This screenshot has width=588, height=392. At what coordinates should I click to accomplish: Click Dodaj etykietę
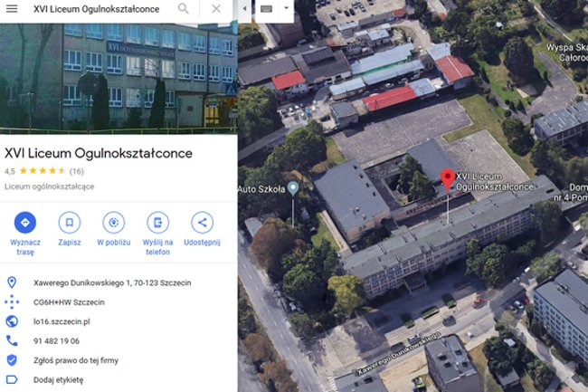(58, 380)
